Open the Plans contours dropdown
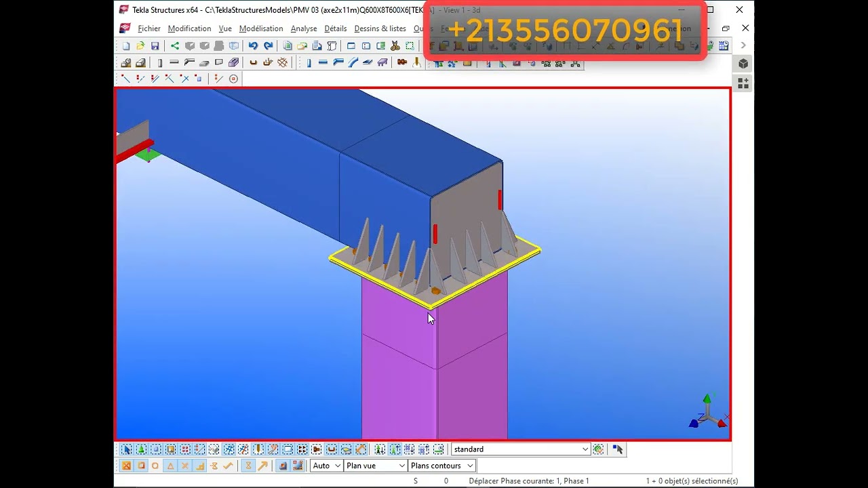The image size is (868, 488). pyautogui.click(x=441, y=466)
